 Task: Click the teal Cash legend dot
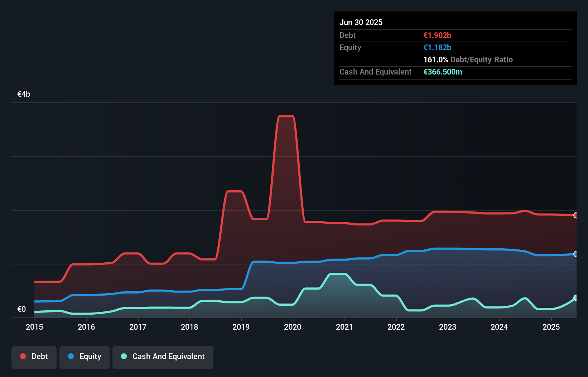coord(124,356)
